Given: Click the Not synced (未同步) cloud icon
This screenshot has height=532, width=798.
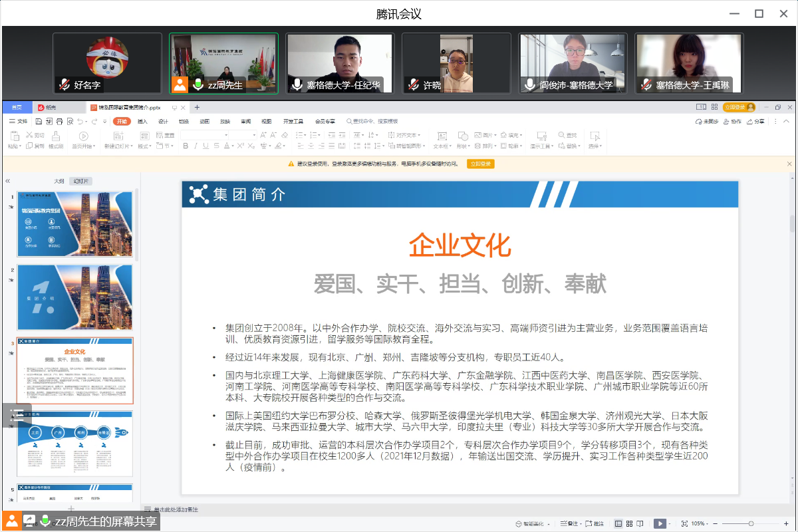Looking at the screenshot, I should [x=699, y=121].
